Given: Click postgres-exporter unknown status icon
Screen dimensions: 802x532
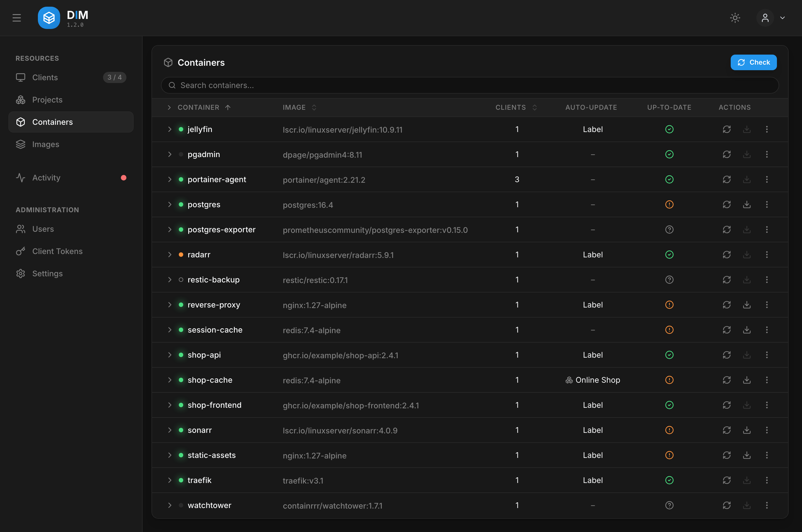Looking at the screenshot, I should 669,230.
